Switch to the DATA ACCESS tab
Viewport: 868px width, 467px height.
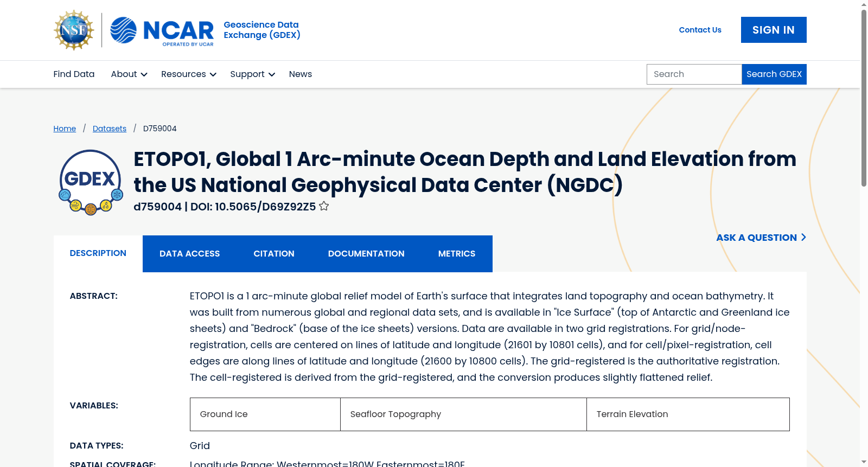[x=189, y=254]
